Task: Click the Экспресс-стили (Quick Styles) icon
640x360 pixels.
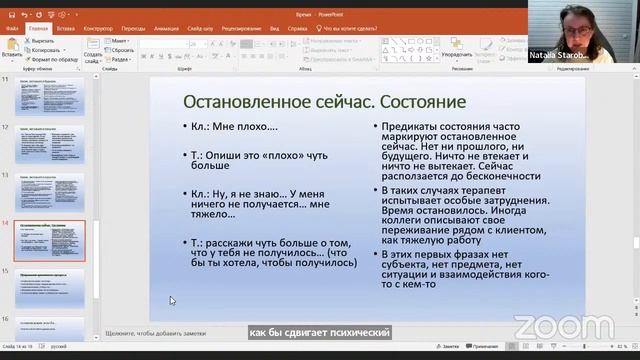Action: pos(485,44)
